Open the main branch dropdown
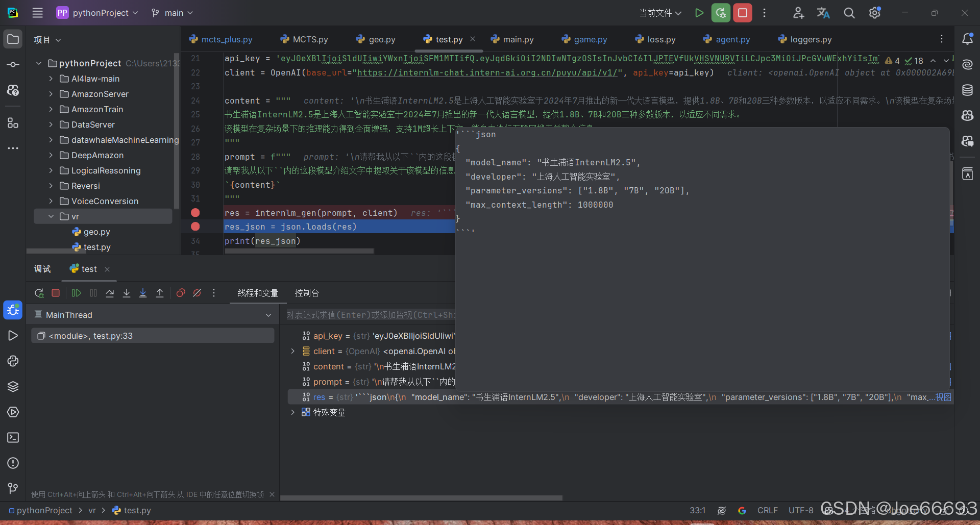 (x=173, y=13)
